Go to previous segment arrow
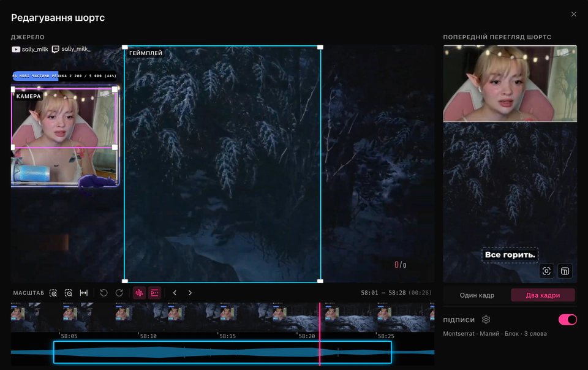The height and width of the screenshot is (370, 588). [175, 293]
